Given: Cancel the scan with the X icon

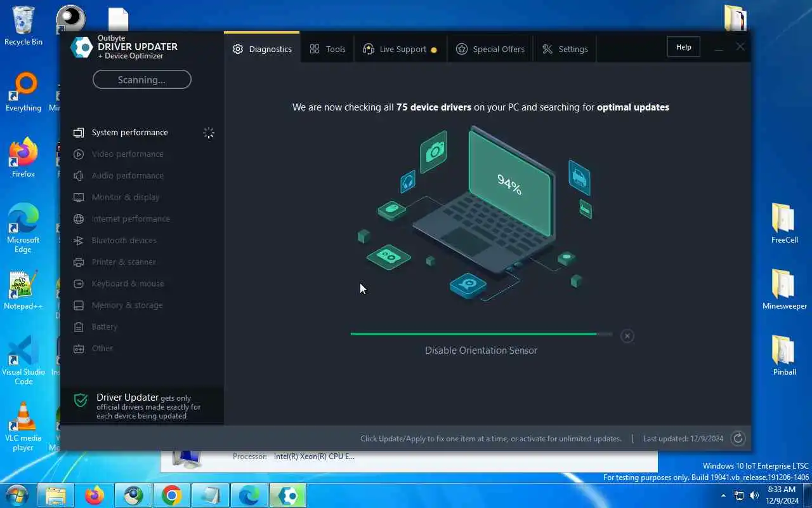Looking at the screenshot, I should coord(627,336).
